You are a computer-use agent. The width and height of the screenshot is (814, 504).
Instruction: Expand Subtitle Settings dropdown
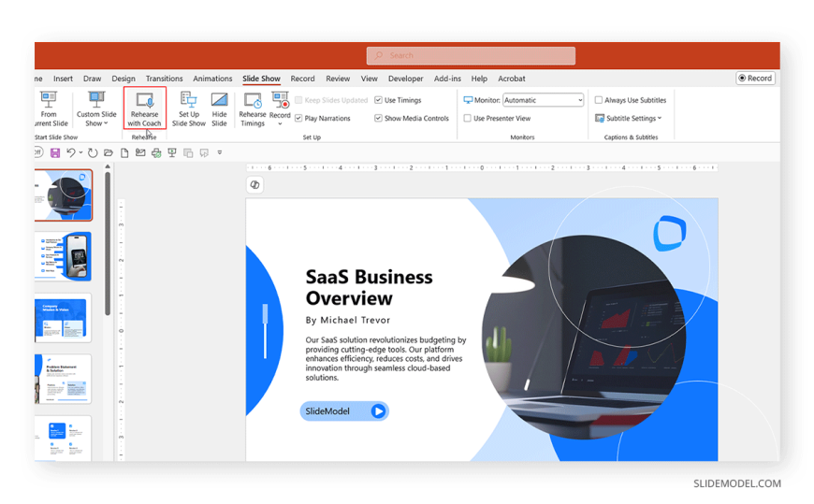(629, 119)
